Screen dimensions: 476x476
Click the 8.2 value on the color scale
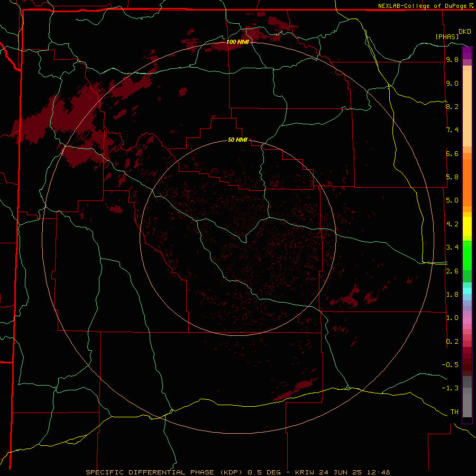[x=452, y=106]
